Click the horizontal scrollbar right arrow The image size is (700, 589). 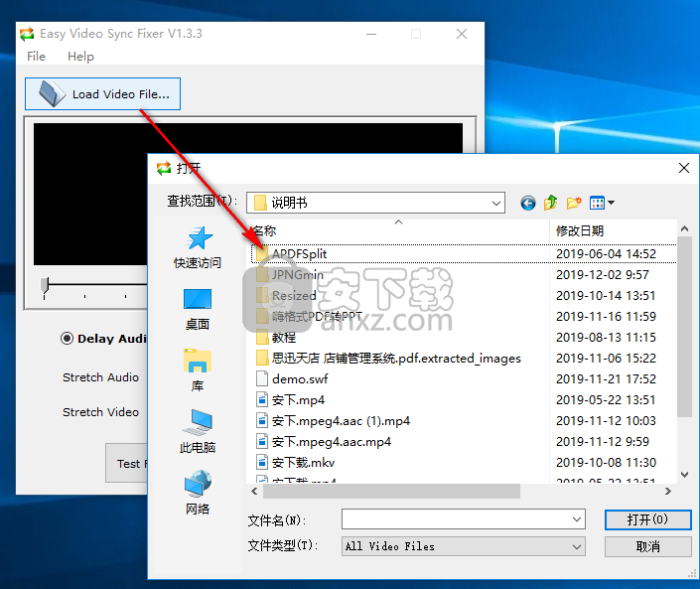668,492
